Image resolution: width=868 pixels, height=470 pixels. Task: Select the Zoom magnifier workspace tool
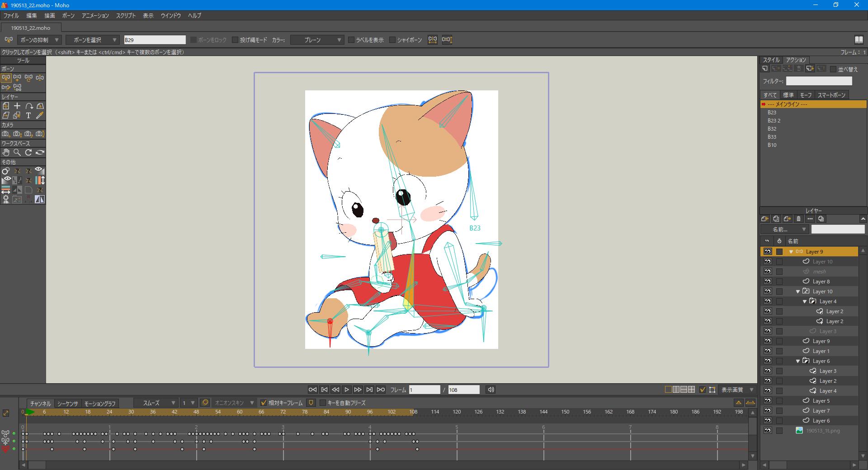click(x=17, y=152)
